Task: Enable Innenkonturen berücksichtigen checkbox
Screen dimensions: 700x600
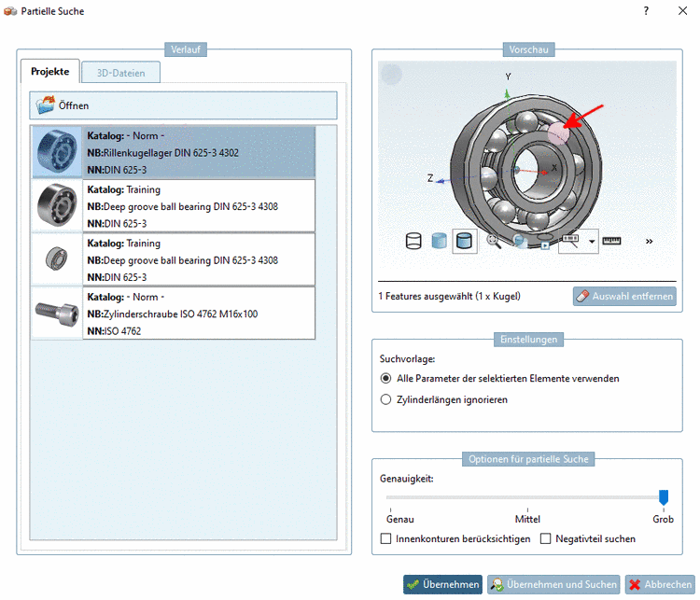Action: click(x=385, y=538)
